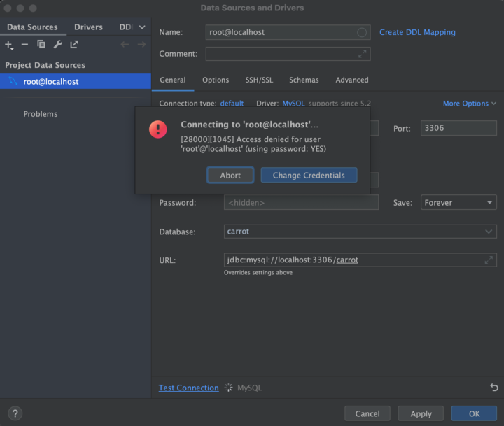Abort the connection attempt
Image resolution: width=504 pixels, height=426 pixels.
[230, 175]
